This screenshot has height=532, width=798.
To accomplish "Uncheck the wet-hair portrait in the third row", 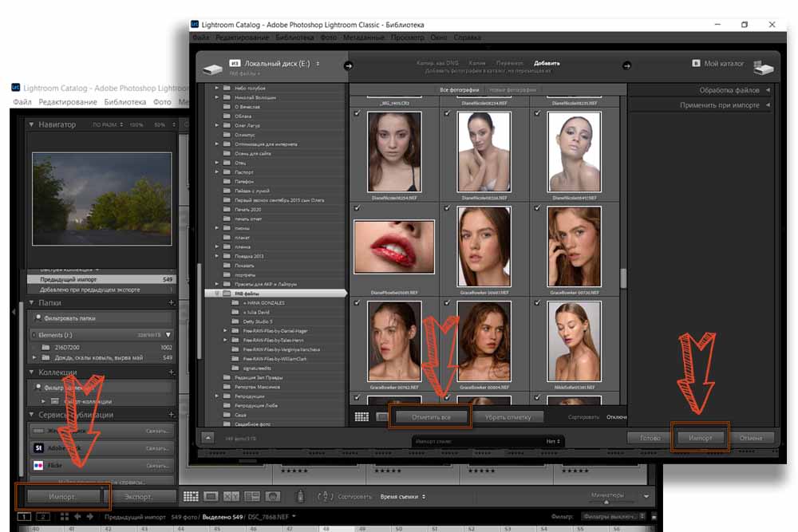I will point(358,302).
